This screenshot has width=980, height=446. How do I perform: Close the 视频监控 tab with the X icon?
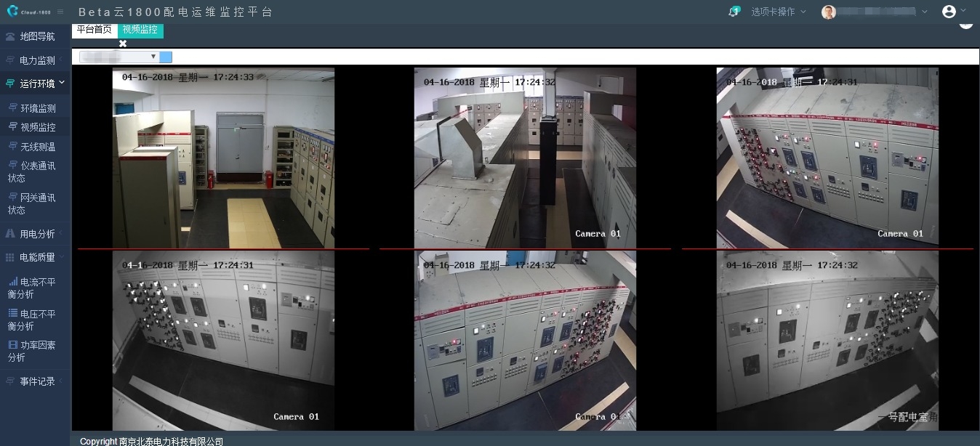pyautogui.click(x=123, y=44)
